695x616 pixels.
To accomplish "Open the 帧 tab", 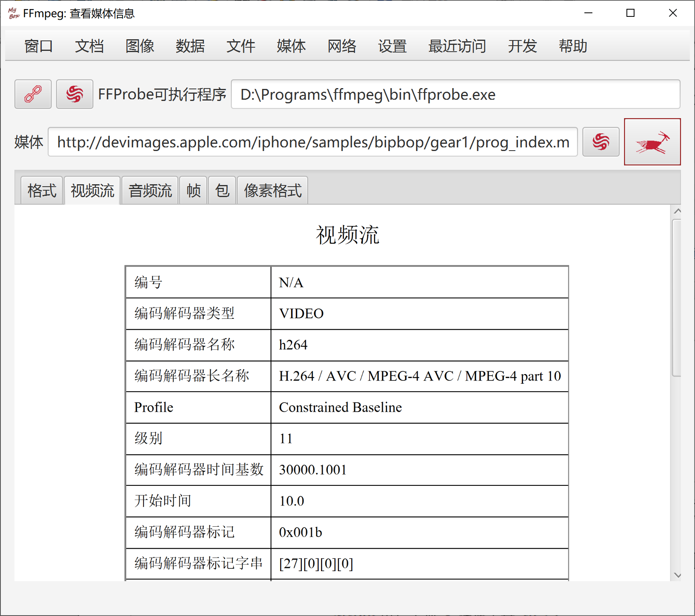I will [193, 190].
